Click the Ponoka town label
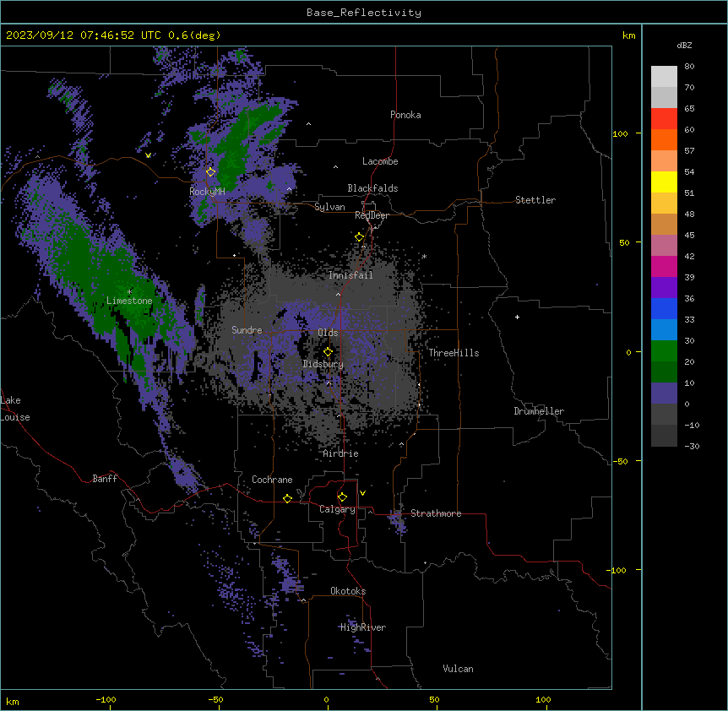 405,115
